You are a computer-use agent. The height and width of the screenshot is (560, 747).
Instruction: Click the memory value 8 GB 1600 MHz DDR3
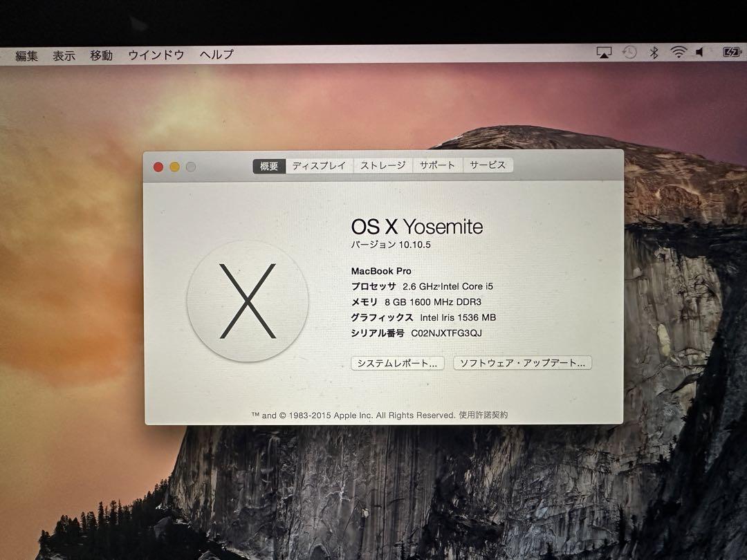coord(433,302)
